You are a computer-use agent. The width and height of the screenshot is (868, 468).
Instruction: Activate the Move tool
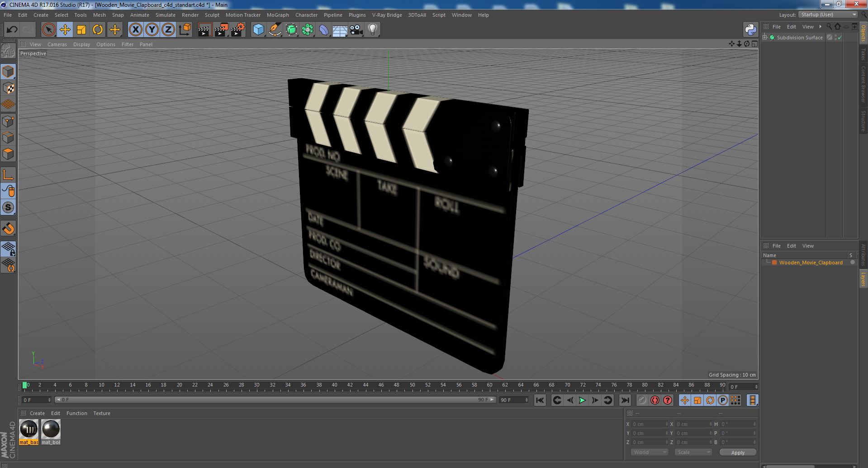65,30
